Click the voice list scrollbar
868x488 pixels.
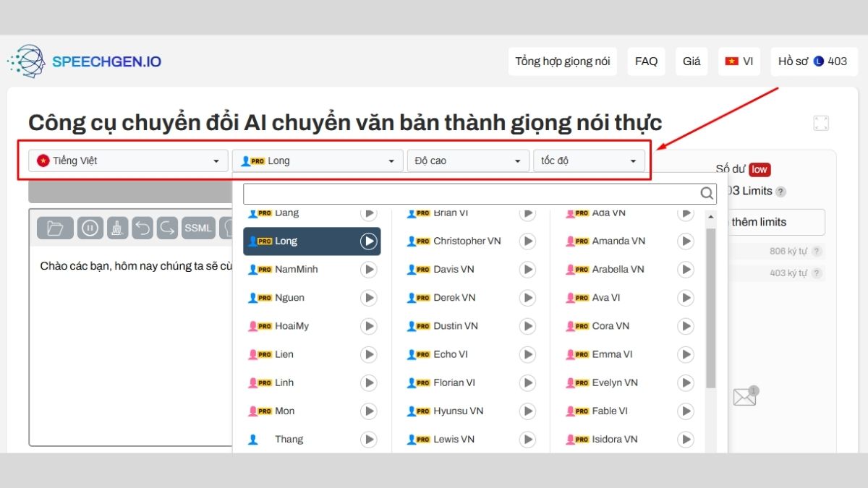710,308
